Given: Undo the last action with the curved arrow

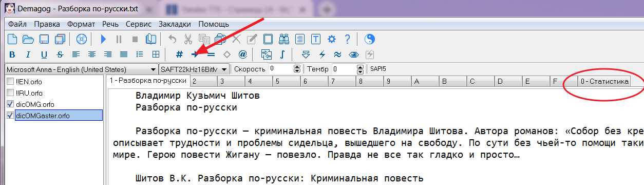Looking at the screenshot, I should point(173,39).
